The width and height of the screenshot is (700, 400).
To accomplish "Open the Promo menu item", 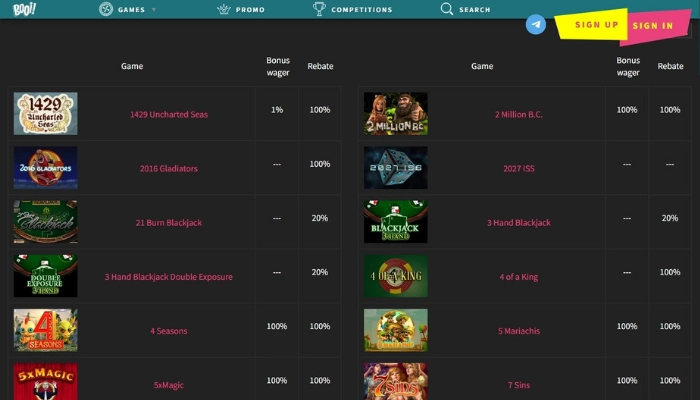I will (251, 10).
